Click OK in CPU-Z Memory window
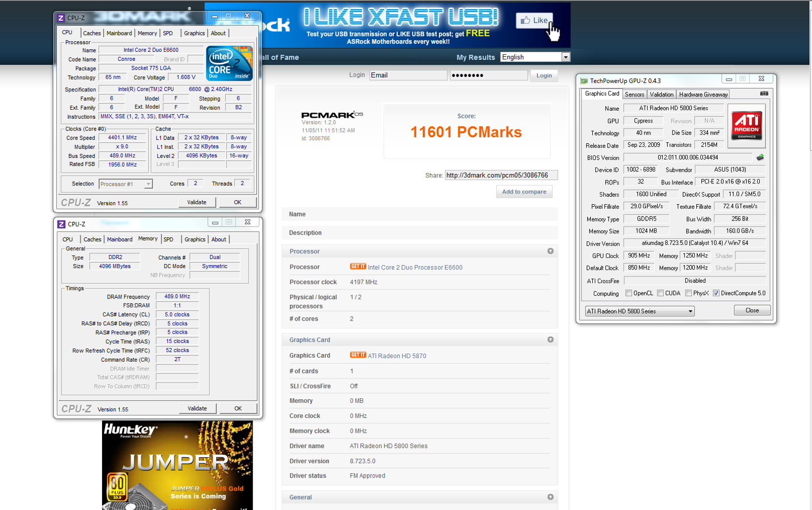 tap(238, 408)
